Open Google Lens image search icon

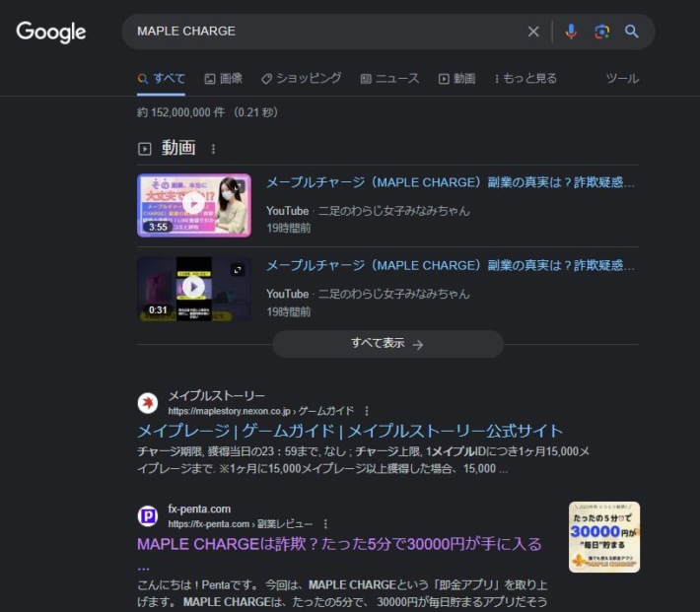tap(601, 32)
